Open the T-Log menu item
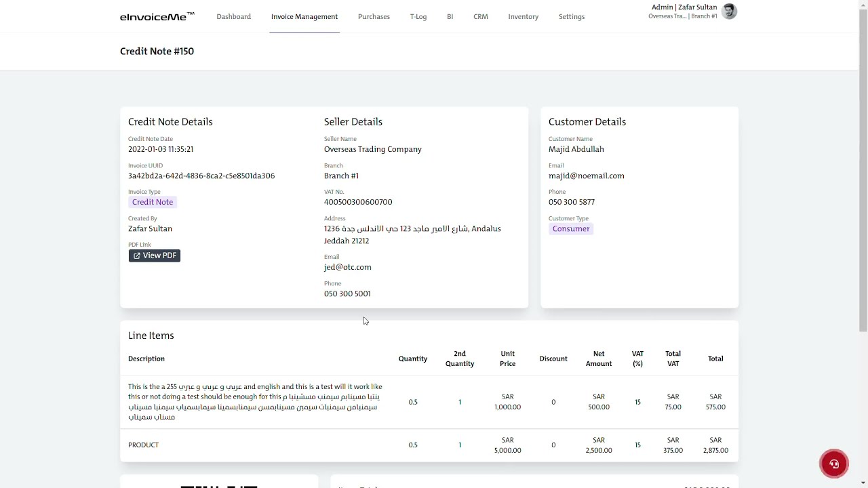Viewport: 868px width, 488px height. pyautogui.click(x=418, y=16)
